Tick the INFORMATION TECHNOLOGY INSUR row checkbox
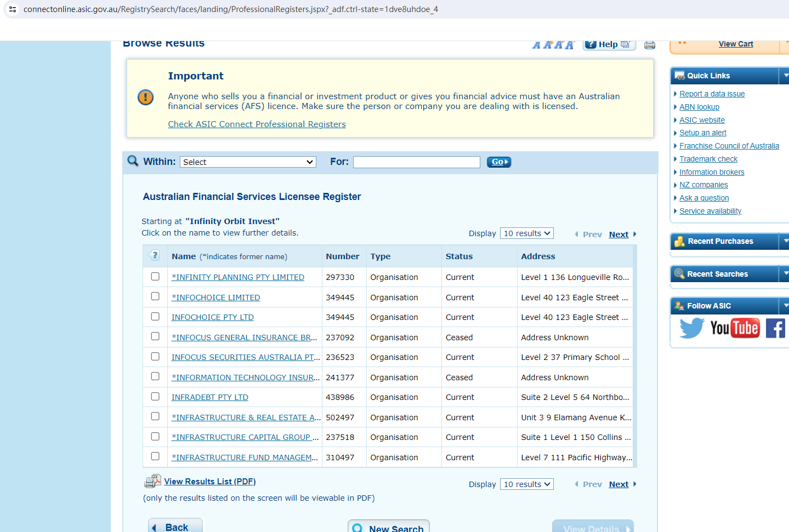 [x=155, y=376]
